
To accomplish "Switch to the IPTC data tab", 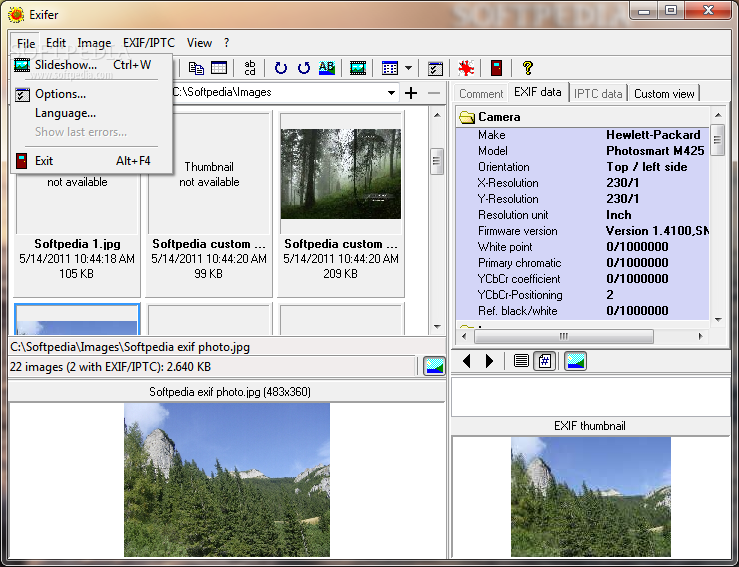I will pyautogui.click(x=598, y=93).
